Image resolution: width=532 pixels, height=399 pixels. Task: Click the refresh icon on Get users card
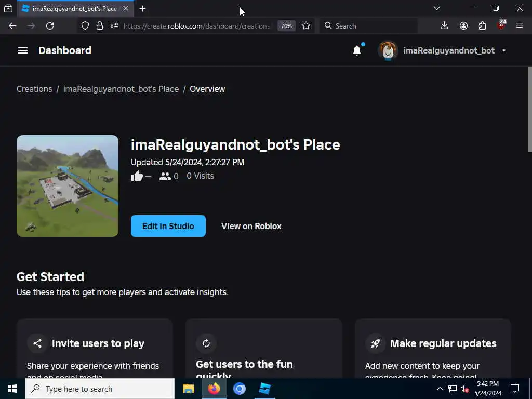pos(206,343)
